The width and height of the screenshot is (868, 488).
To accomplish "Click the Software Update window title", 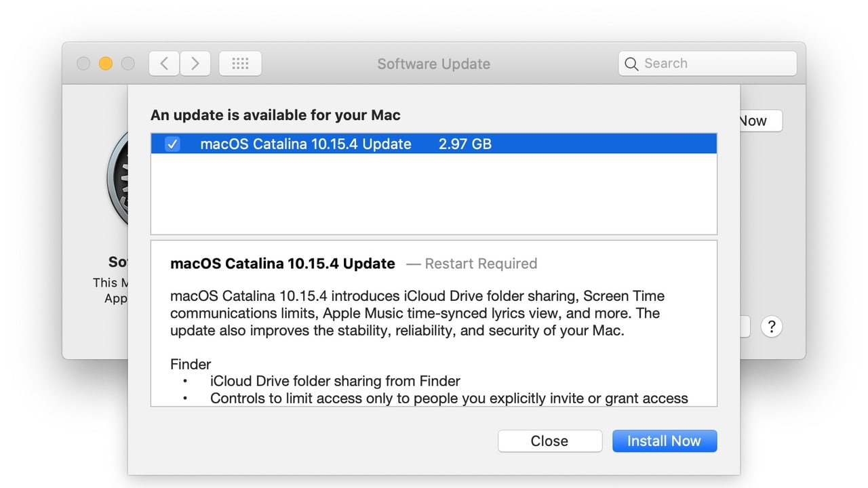I will [434, 64].
